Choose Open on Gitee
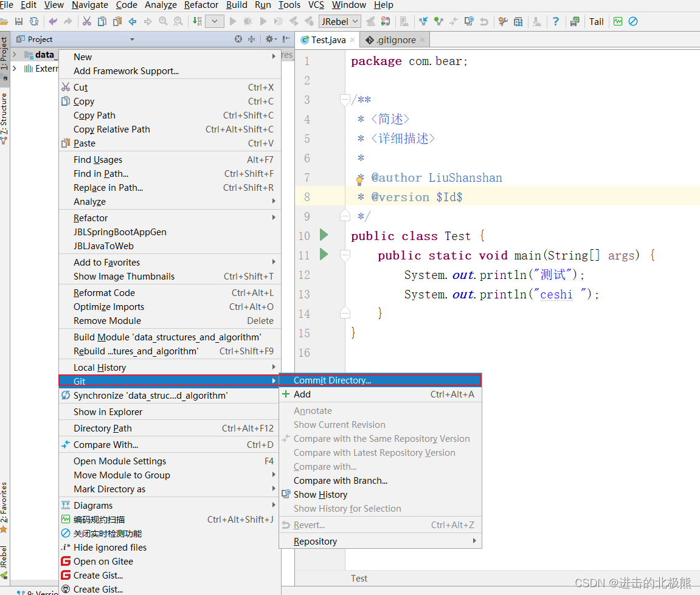The image size is (700, 595). point(170,561)
